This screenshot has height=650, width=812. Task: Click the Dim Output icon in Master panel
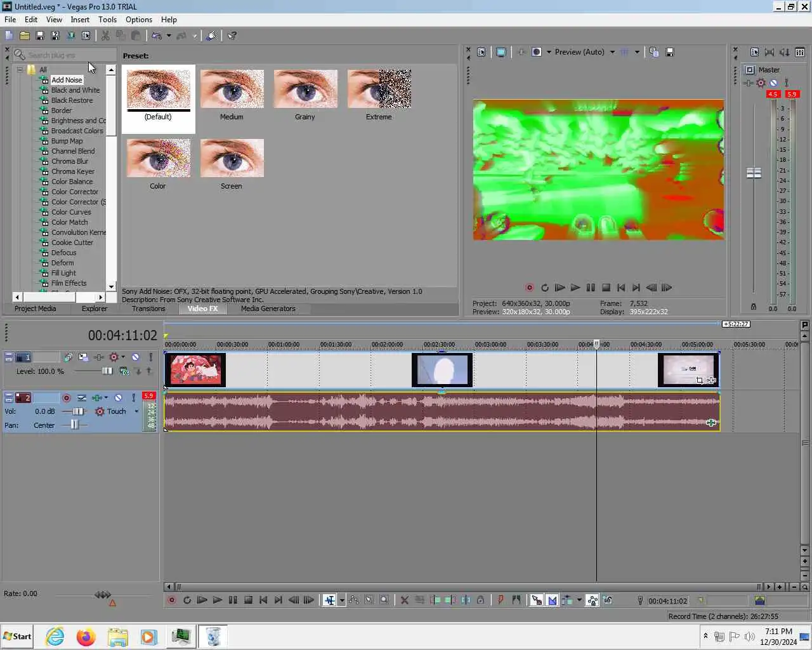tap(785, 52)
